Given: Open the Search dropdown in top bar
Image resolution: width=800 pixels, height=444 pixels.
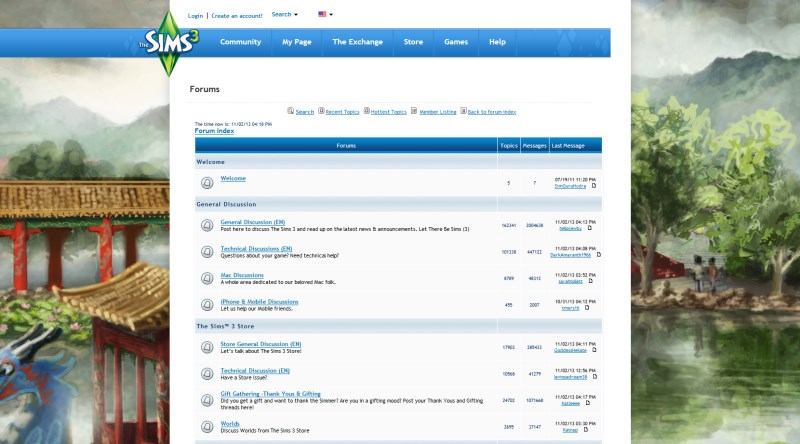Looking at the screenshot, I should coord(284,14).
